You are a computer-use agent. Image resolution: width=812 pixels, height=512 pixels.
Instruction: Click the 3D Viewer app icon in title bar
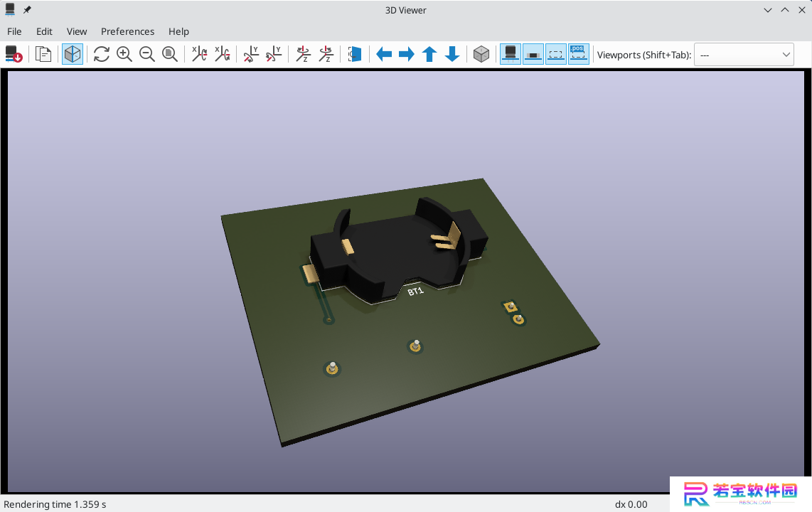10,10
